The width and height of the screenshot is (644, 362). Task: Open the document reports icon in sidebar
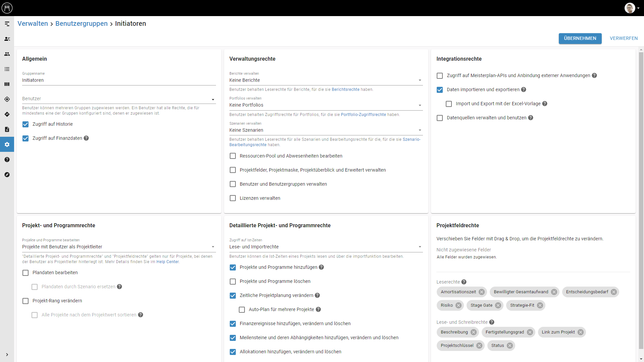pos(7,129)
